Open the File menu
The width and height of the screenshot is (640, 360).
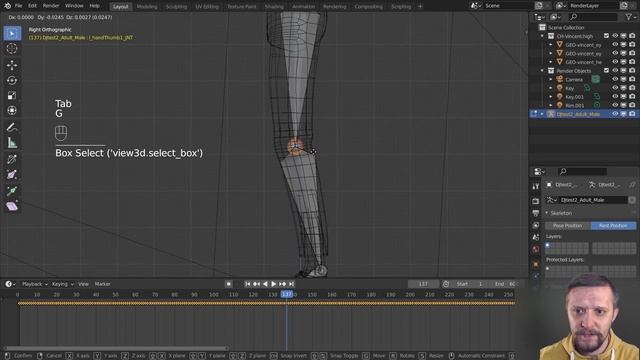18,6
